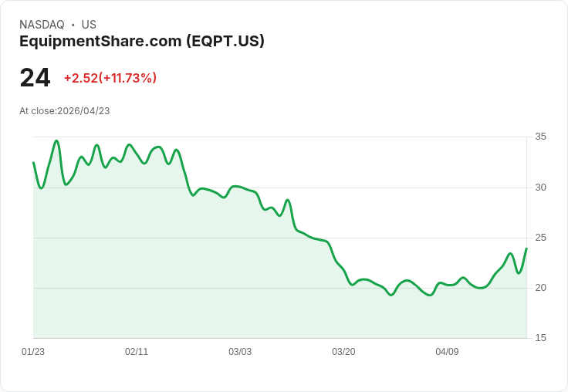Select the 20 price axis label
The height and width of the screenshot is (392, 568).
(x=540, y=288)
